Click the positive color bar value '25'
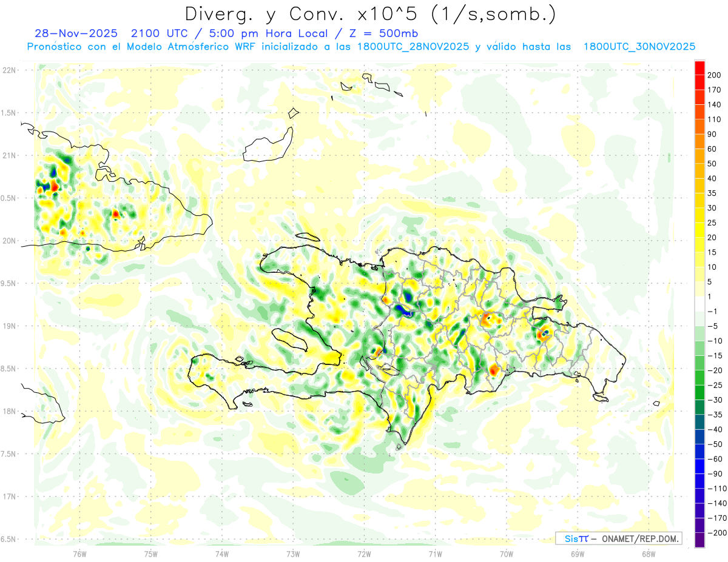Viewport: 728px width, 562px height. pyautogui.click(x=712, y=222)
